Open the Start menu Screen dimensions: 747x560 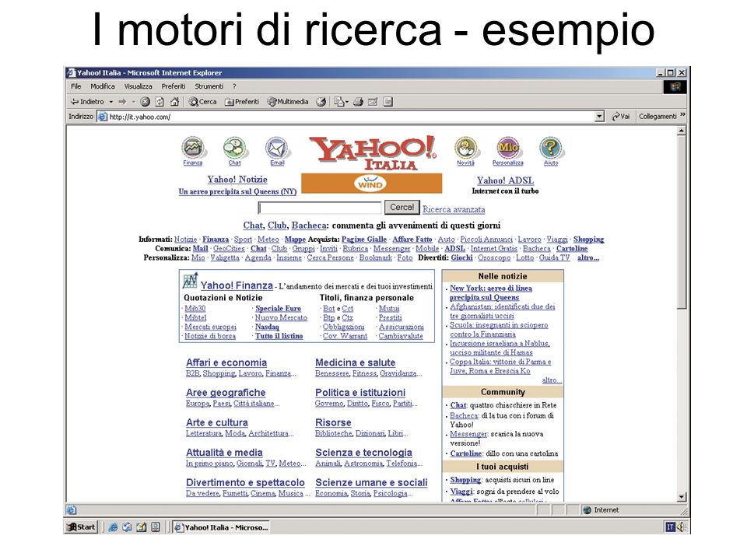point(82,527)
